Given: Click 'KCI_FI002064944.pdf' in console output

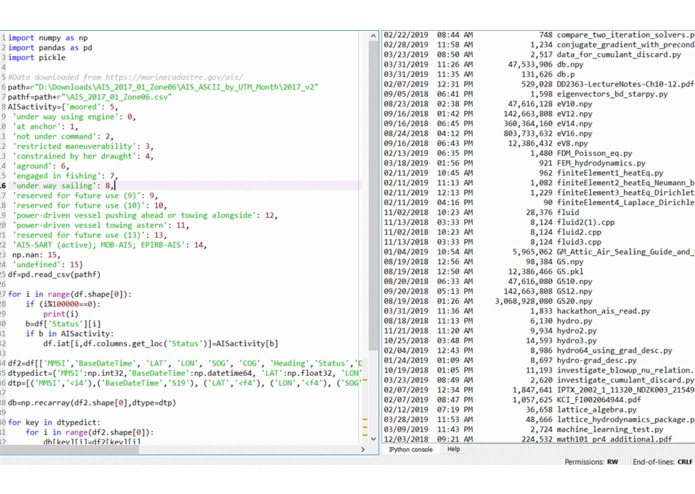Looking at the screenshot, I should [599, 400].
